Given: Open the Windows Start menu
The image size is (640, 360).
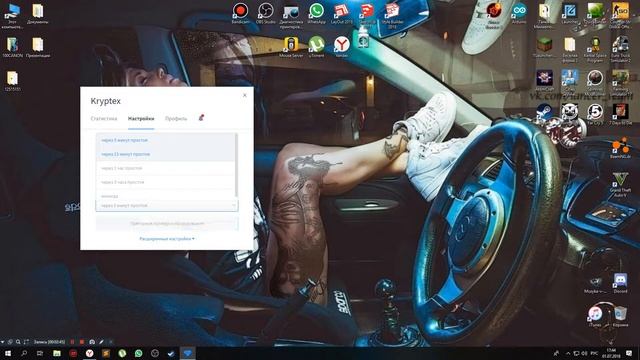Looking at the screenshot, I should [8, 353].
